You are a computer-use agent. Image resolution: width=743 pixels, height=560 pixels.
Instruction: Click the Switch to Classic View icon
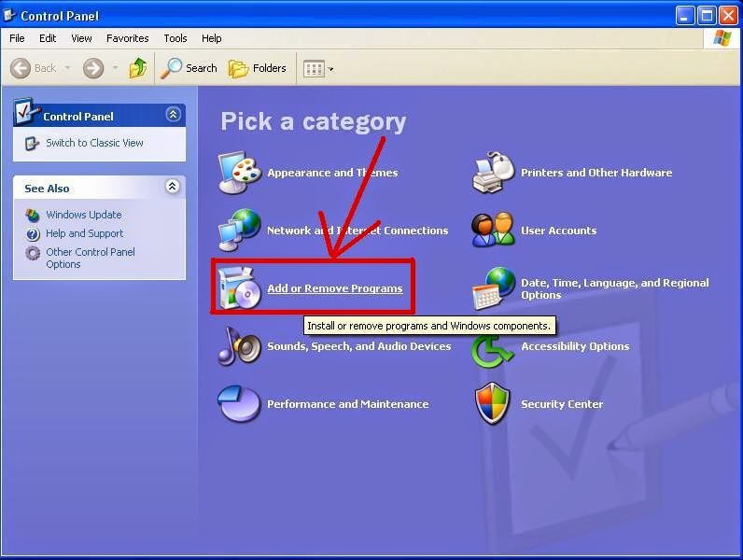(x=32, y=143)
